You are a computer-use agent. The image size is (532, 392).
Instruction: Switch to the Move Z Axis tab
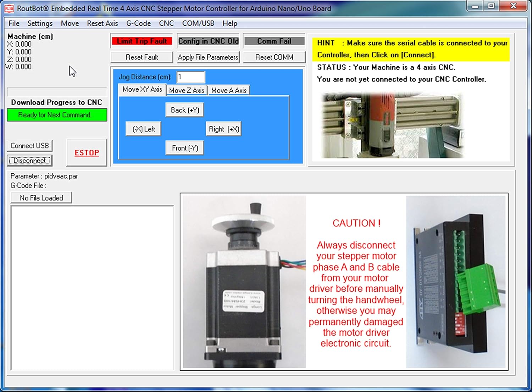coord(187,90)
